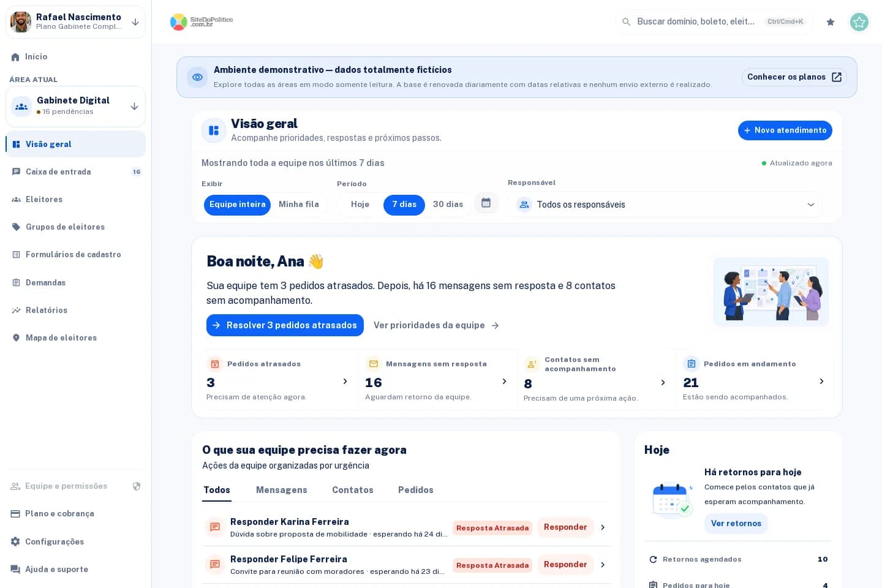The width and height of the screenshot is (882, 588).
Task: Click the Gabinete Digital group icon
Action: (21, 107)
